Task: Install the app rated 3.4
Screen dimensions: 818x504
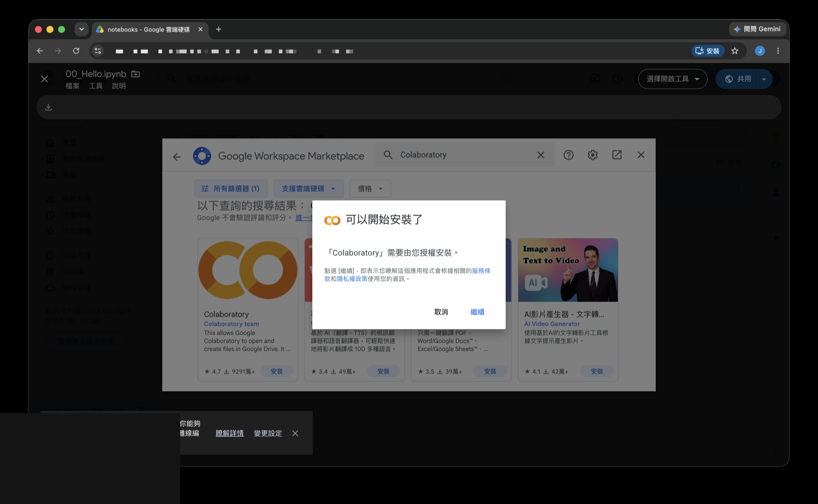Action: click(x=384, y=371)
